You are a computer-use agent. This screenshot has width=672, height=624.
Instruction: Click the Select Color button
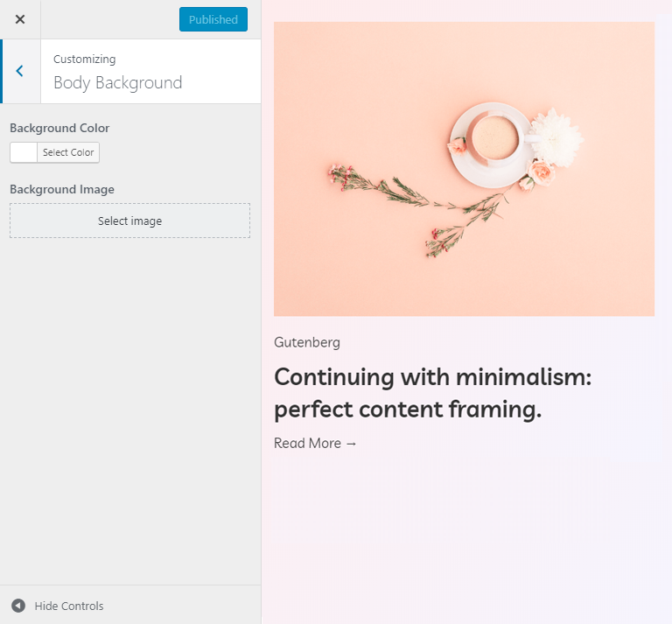point(68,152)
